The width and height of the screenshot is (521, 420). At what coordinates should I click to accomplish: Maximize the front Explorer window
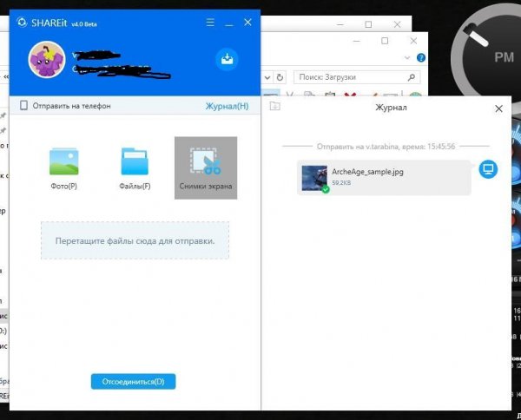point(385,41)
